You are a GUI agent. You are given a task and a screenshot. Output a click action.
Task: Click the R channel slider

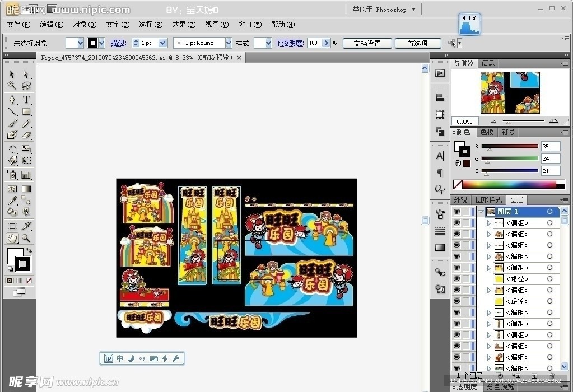[x=510, y=147]
